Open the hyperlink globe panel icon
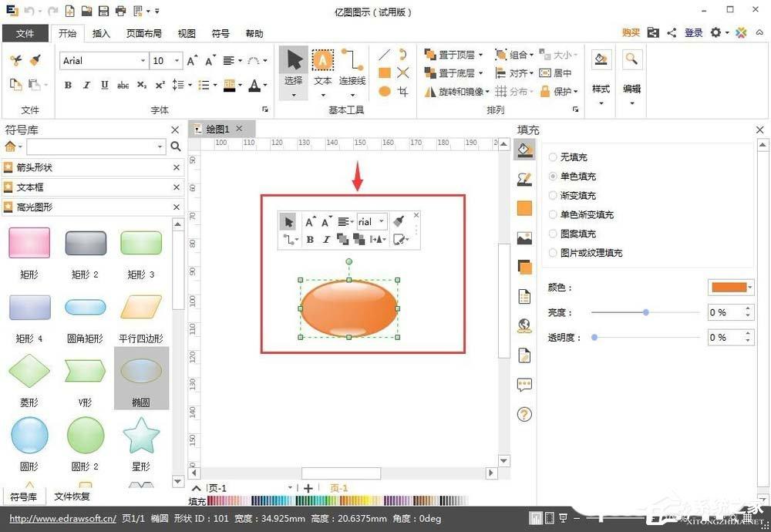Viewport: 771px width, 532px height. (x=524, y=325)
